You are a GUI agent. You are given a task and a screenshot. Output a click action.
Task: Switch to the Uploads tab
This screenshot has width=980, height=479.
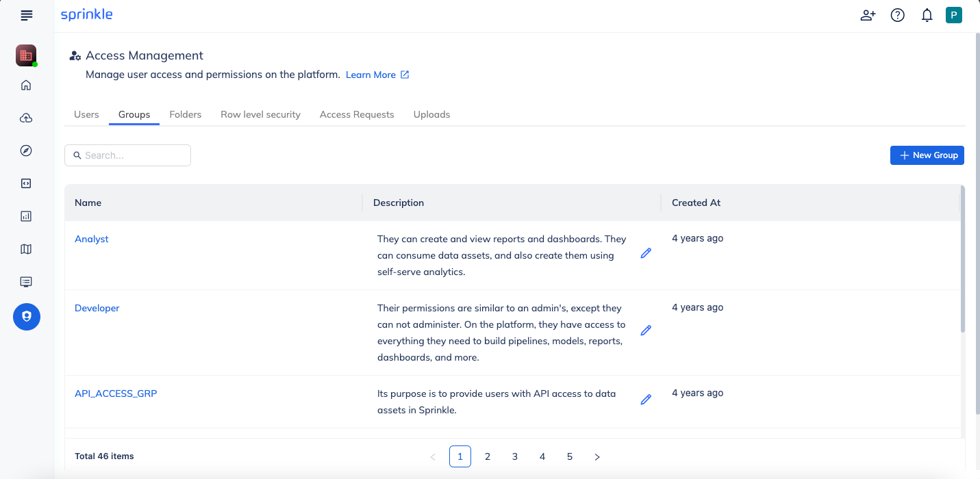click(431, 114)
